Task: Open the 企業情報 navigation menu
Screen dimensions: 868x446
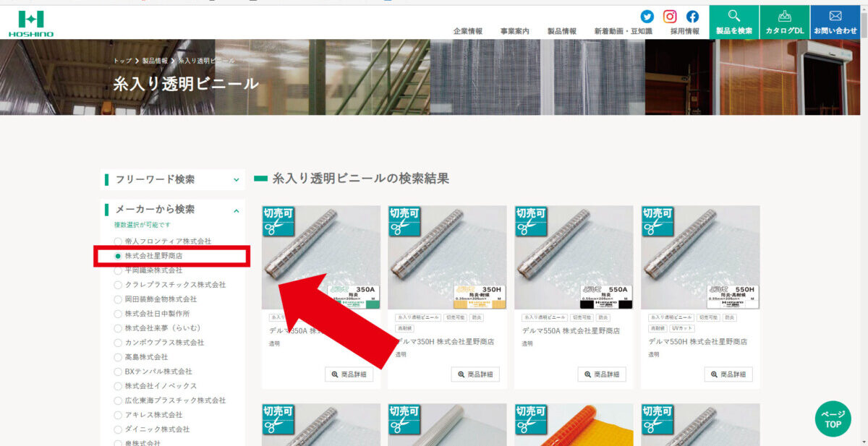Action: pos(468,31)
